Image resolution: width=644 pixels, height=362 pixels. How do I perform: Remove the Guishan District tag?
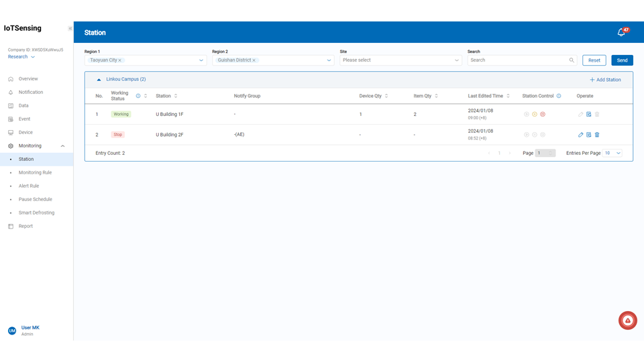[254, 60]
